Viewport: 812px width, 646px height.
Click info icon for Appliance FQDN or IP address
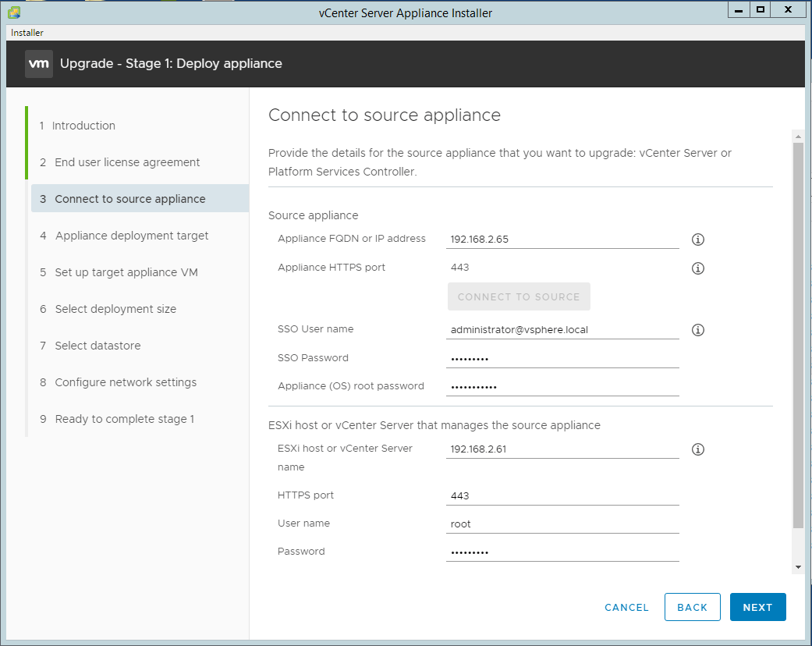pos(697,240)
